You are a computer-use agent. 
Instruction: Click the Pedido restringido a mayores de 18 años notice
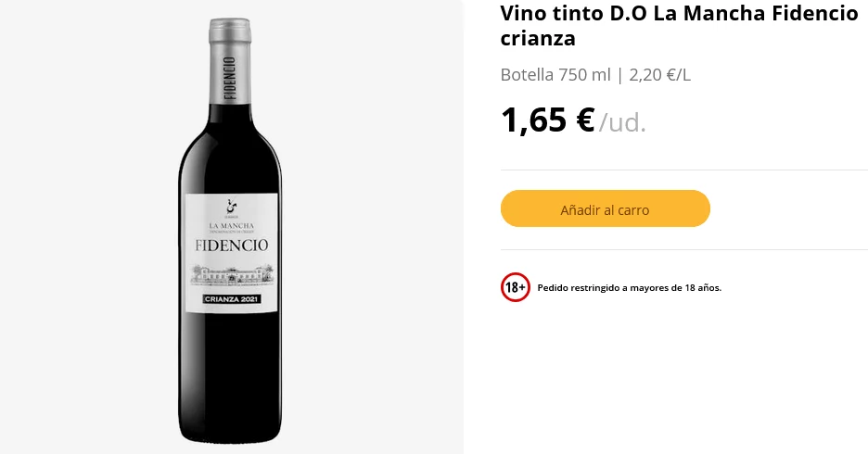click(629, 287)
